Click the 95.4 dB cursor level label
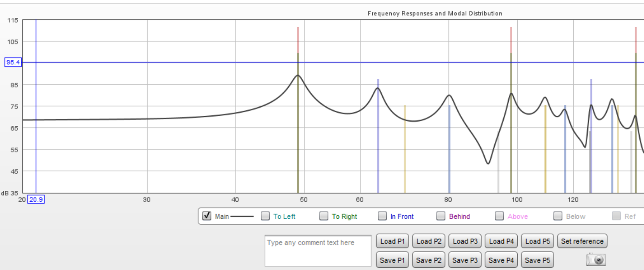 pos(14,62)
